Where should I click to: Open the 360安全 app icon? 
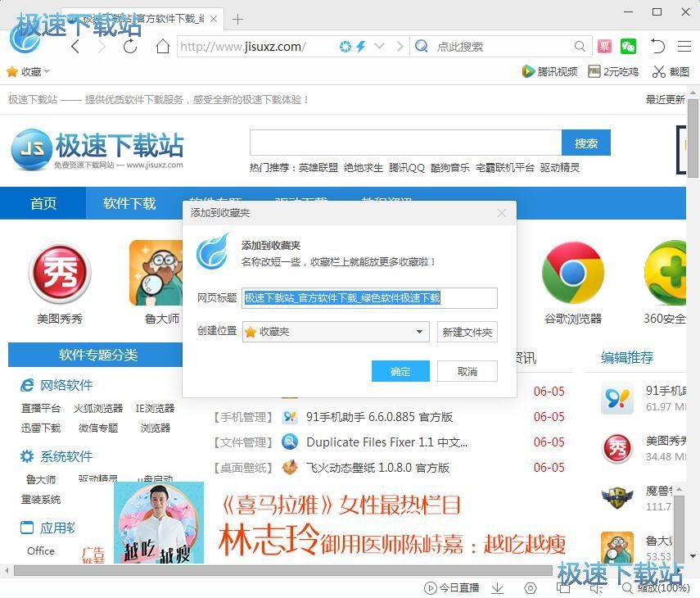(665, 273)
